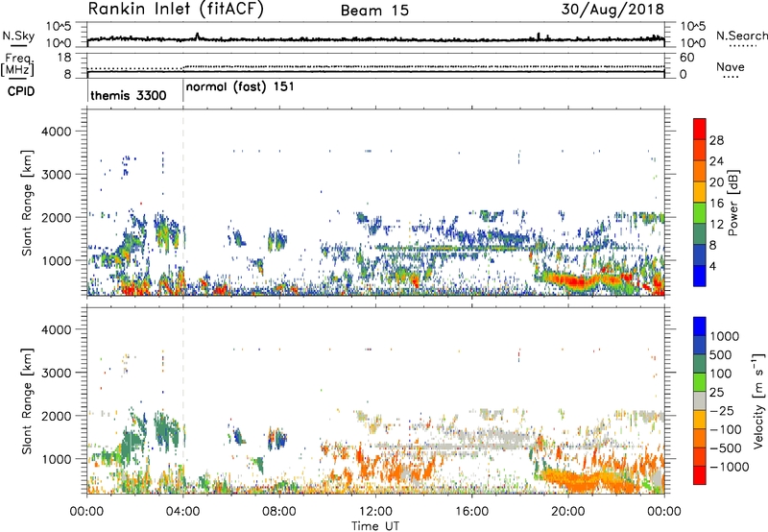Click the 04:00 time axis tick
The image size is (768, 532).
click(x=182, y=512)
